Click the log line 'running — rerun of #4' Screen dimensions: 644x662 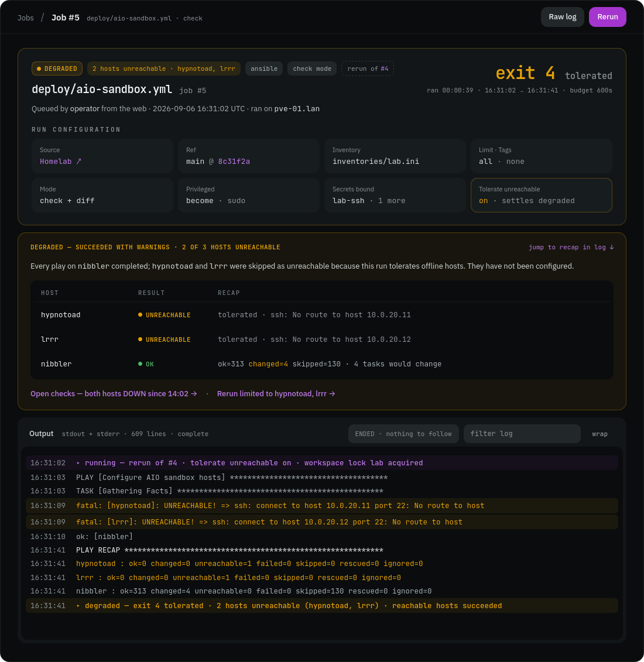[x=322, y=463]
